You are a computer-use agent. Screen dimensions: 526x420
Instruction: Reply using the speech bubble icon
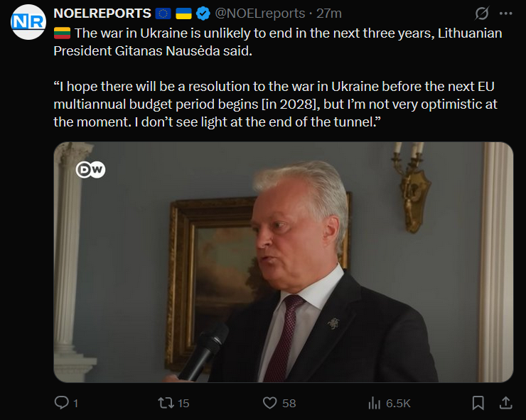point(62,403)
